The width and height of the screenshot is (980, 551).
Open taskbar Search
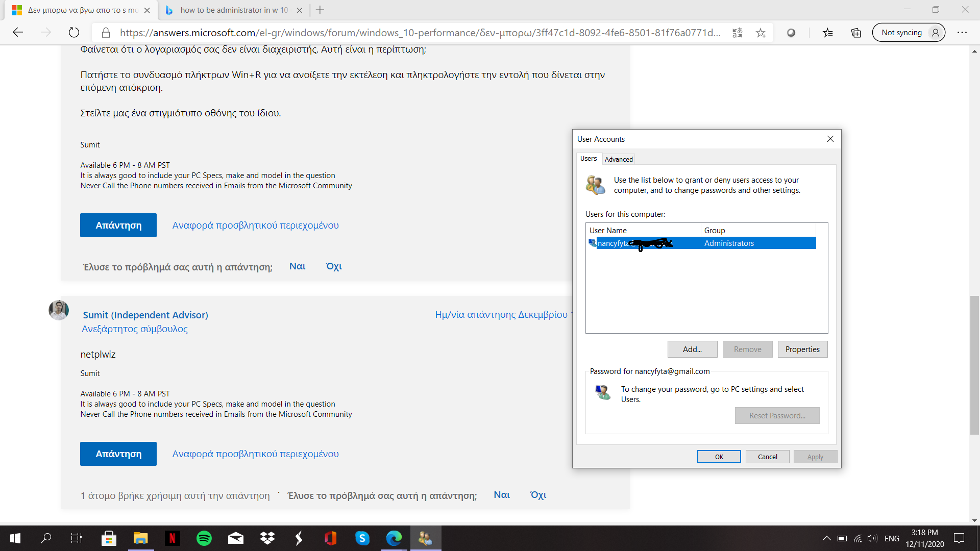[x=46, y=538]
